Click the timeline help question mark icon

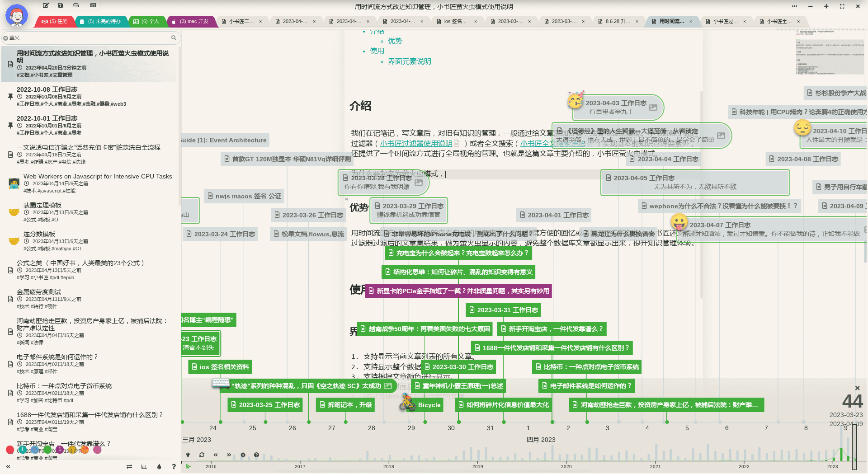256,455
